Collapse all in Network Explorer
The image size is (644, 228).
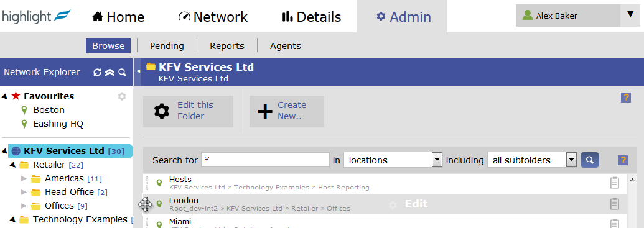pyautogui.click(x=110, y=73)
